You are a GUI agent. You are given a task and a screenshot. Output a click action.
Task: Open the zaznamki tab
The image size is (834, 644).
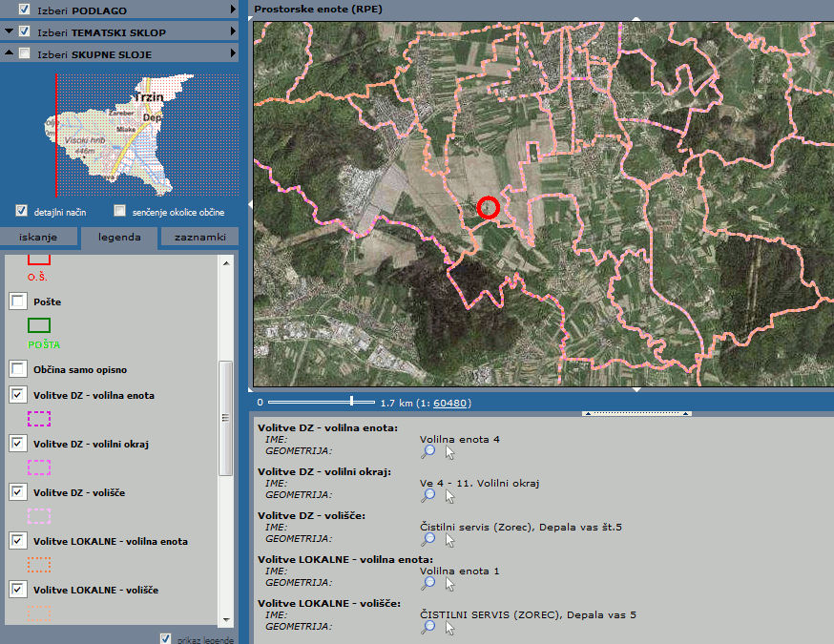point(199,238)
